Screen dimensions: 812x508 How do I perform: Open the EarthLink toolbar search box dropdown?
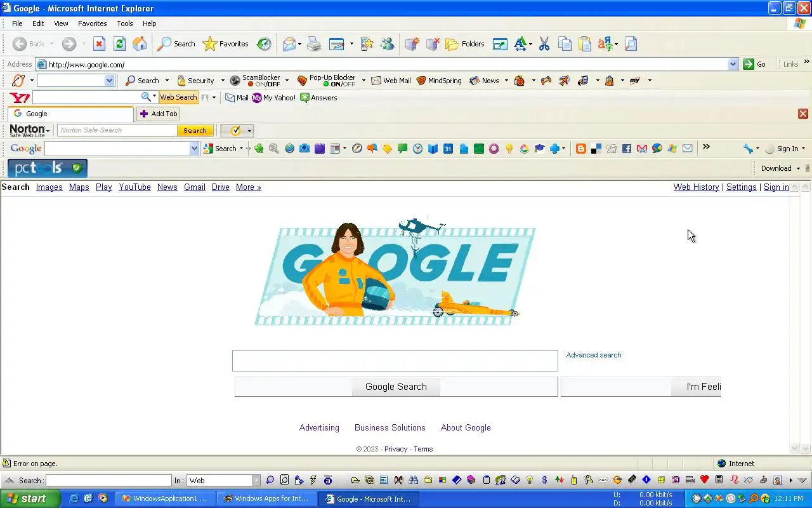(x=109, y=81)
